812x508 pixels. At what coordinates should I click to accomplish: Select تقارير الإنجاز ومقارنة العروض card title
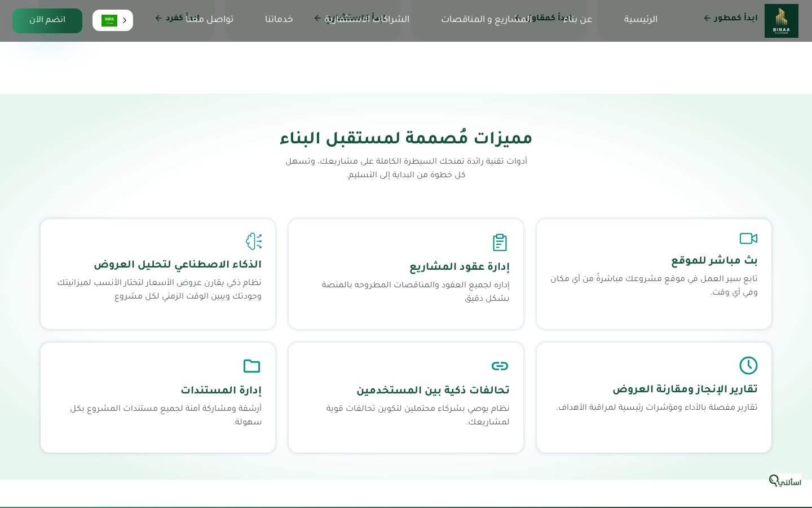click(685, 389)
